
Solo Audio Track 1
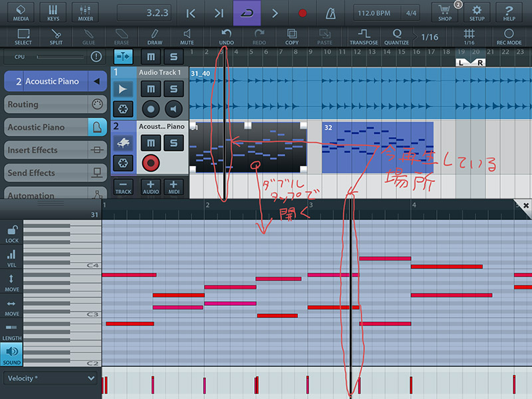174,89
